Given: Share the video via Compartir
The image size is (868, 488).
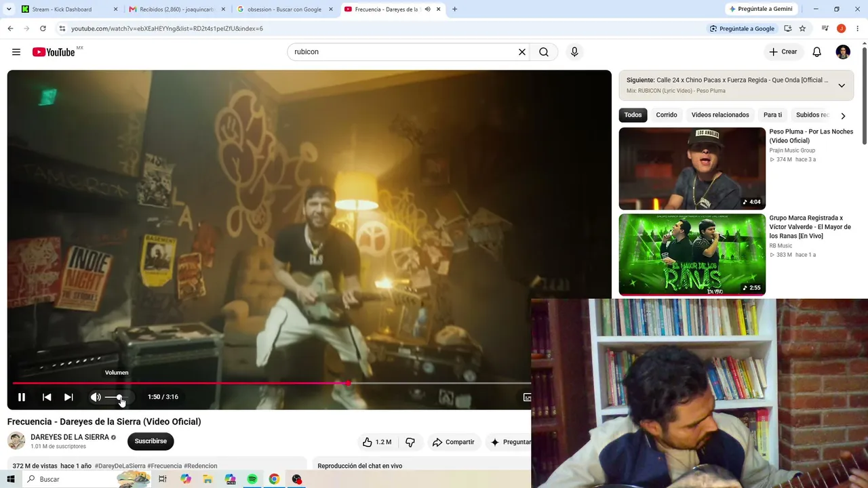Looking at the screenshot, I should tap(453, 442).
